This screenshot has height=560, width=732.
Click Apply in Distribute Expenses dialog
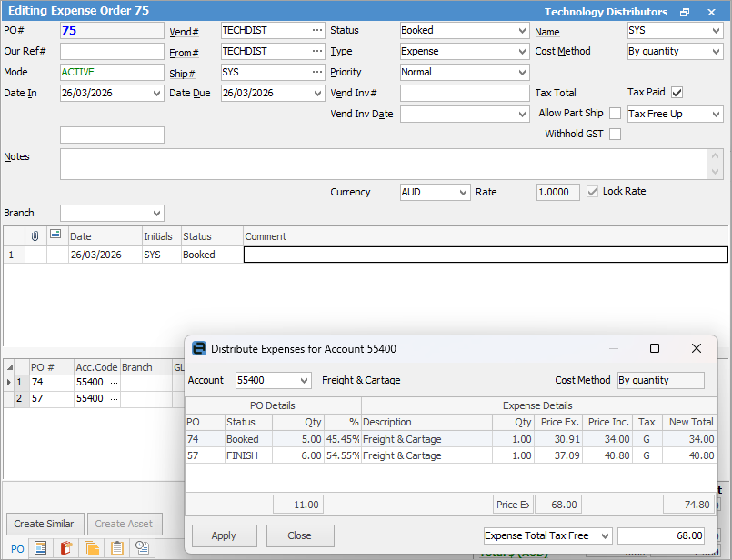[224, 536]
